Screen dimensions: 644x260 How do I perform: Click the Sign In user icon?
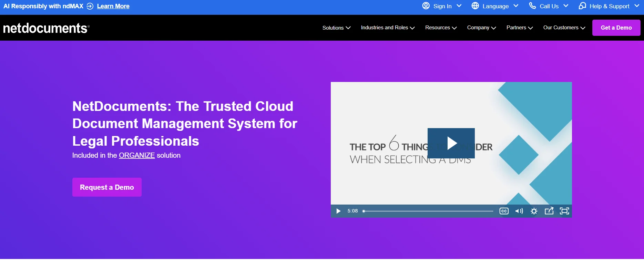(426, 6)
